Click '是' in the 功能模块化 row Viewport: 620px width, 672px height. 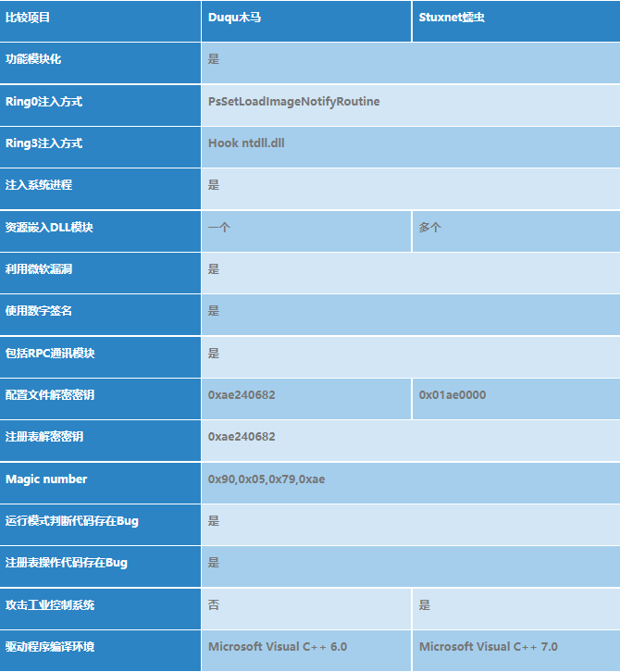click(x=214, y=59)
